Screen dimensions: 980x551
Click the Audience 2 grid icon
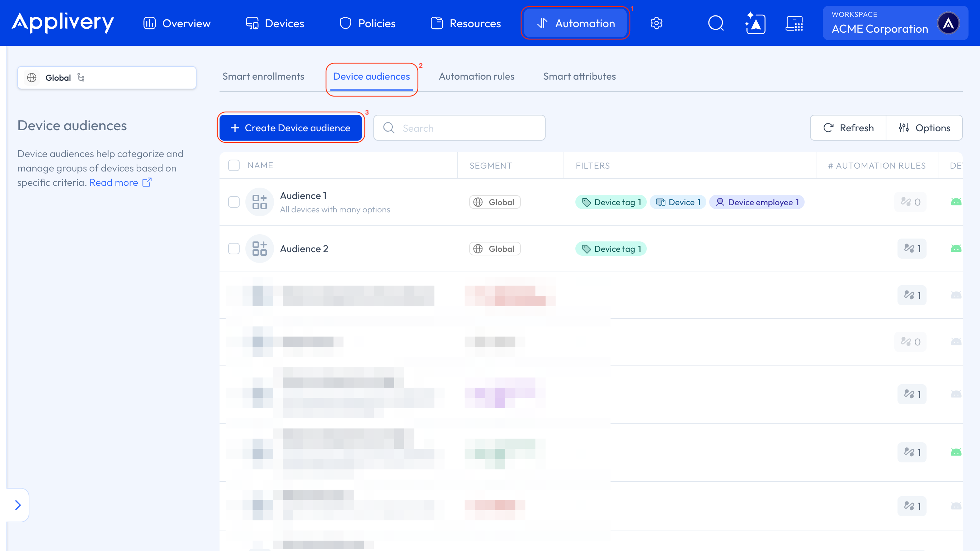click(259, 249)
